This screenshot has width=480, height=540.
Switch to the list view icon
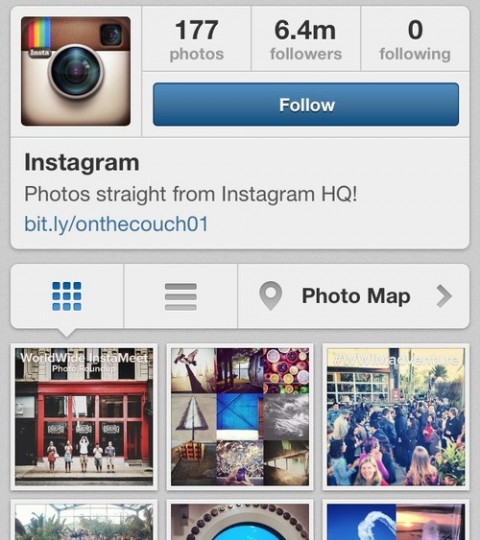(181, 297)
